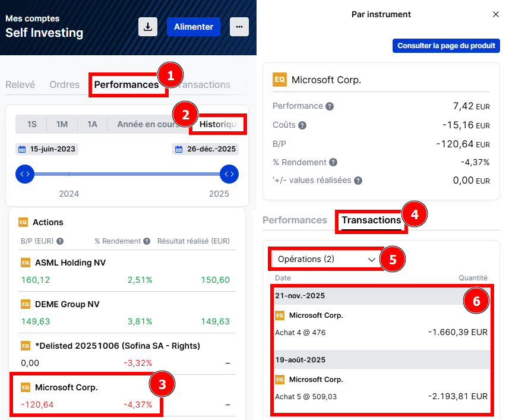Open the ASML Holding NV row
The image size is (506, 420).
coord(71,262)
